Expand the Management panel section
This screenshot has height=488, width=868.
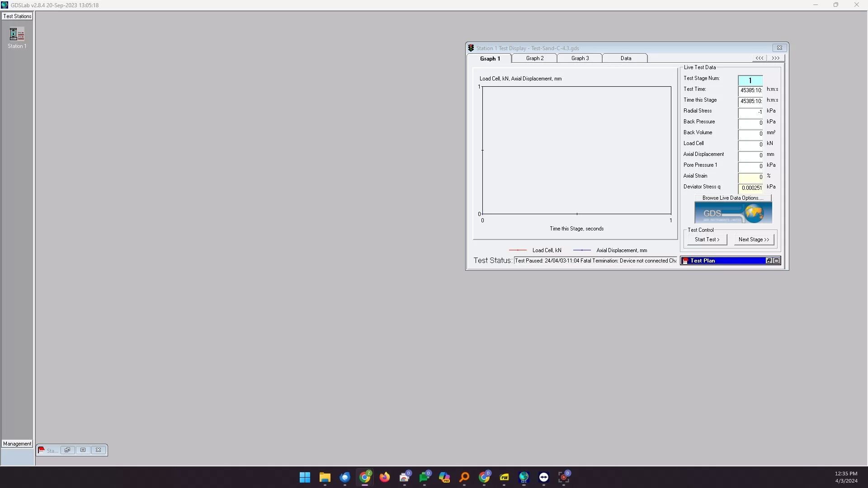click(17, 444)
